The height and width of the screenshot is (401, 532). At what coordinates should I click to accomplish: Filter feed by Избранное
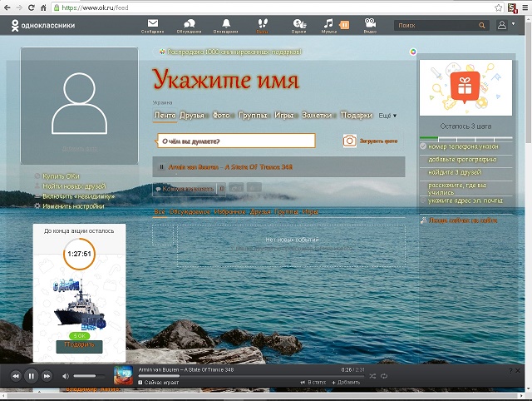(x=229, y=212)
